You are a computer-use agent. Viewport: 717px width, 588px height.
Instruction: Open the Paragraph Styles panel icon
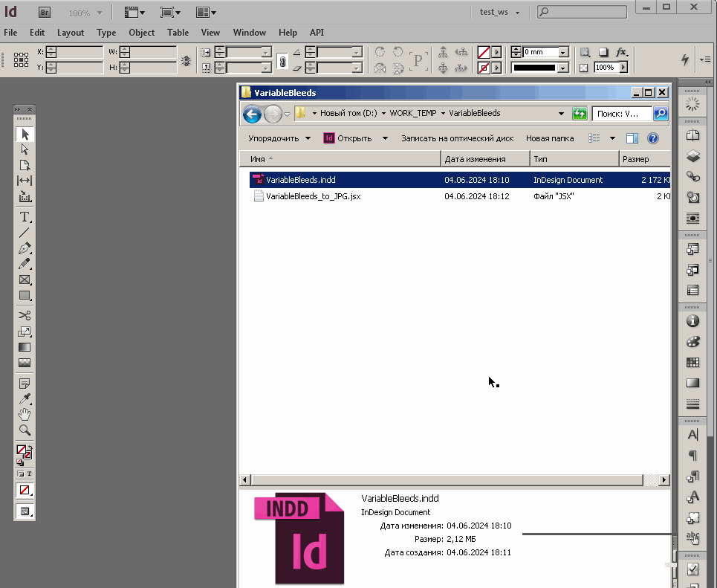692,476
